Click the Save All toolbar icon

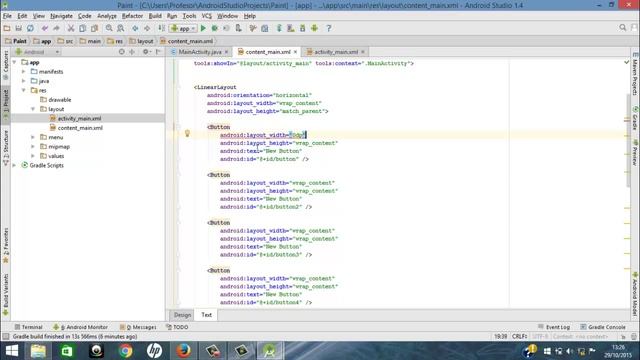tap(18, 28)
